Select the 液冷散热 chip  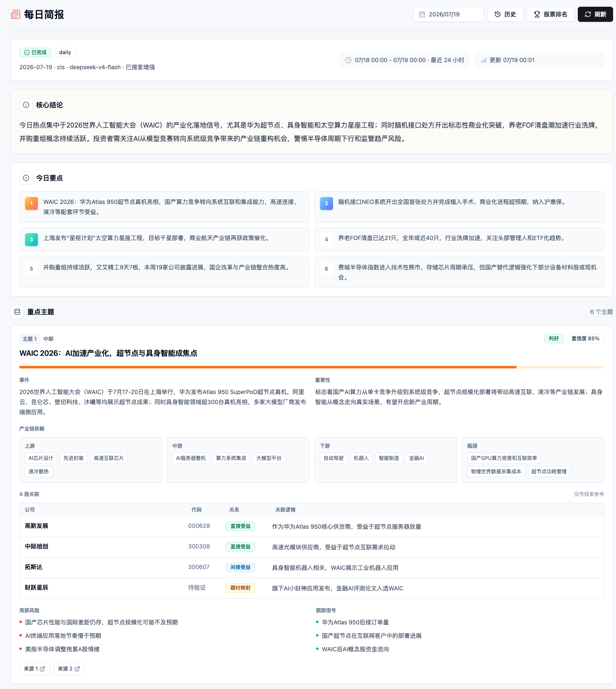click(x=39, y=472)
